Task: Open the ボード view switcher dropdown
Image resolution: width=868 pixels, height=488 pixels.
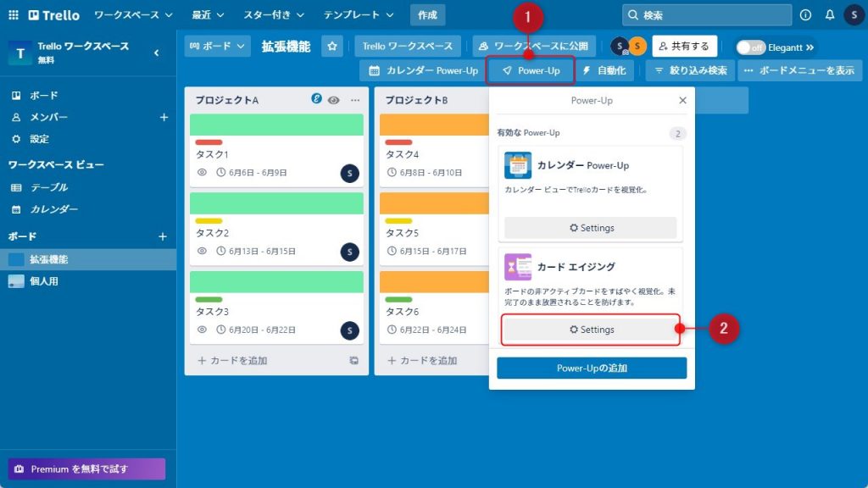Action: 217,47
